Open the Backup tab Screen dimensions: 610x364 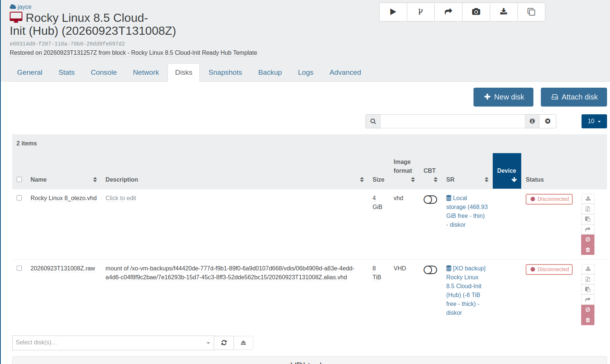270,73
